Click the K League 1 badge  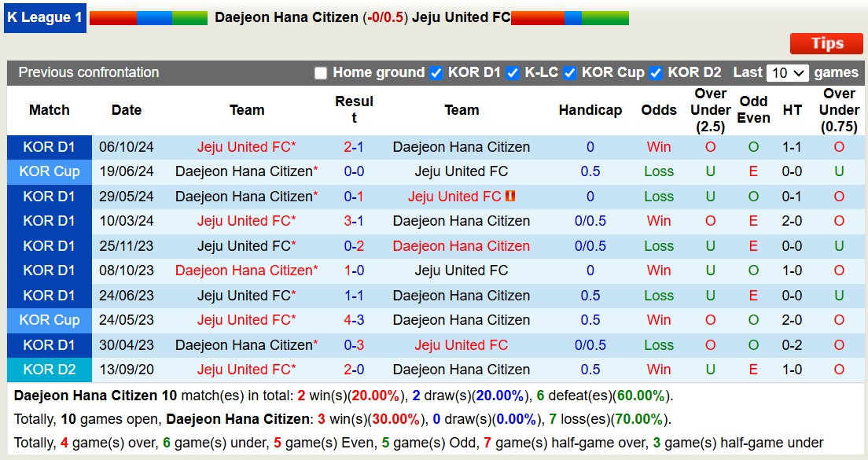click(x=44, y=17)
